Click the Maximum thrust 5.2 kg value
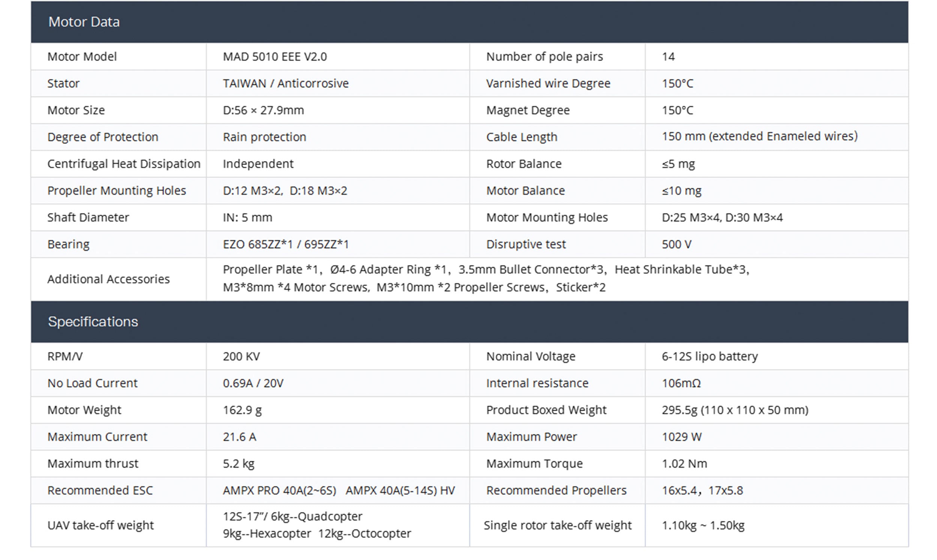Image resolution: width=937 pixels, height=560 pixels. [x=239, y=463]
